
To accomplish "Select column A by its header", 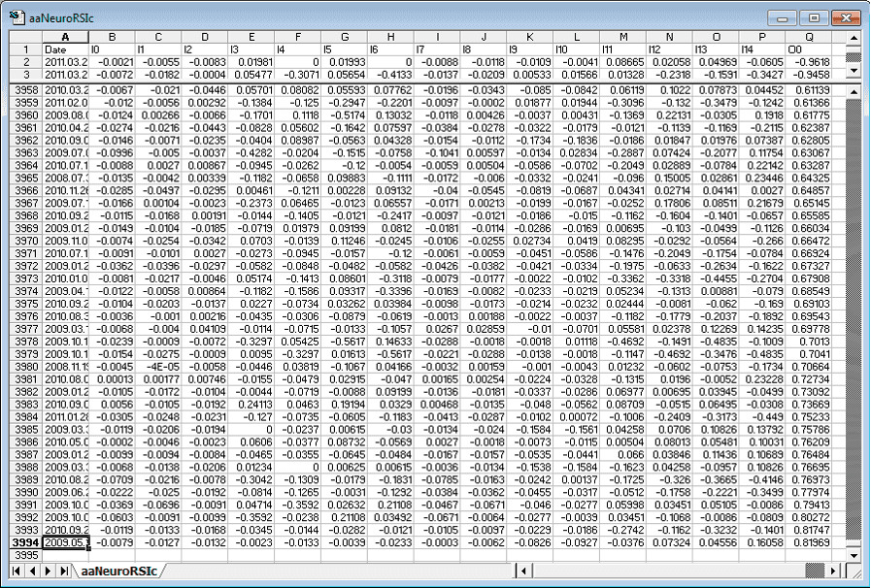I will (x=65, y=36).
